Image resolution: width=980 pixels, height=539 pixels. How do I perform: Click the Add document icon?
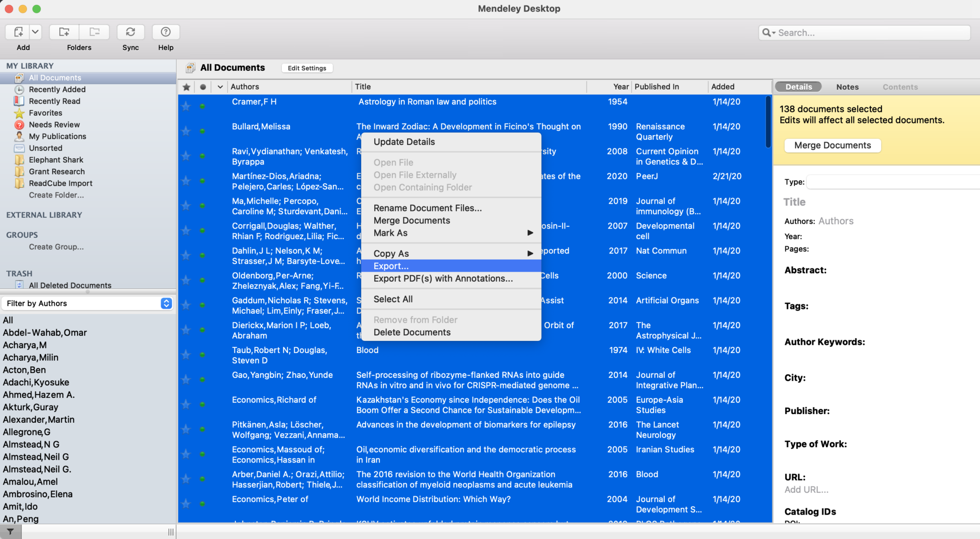(x=18, y=32)
